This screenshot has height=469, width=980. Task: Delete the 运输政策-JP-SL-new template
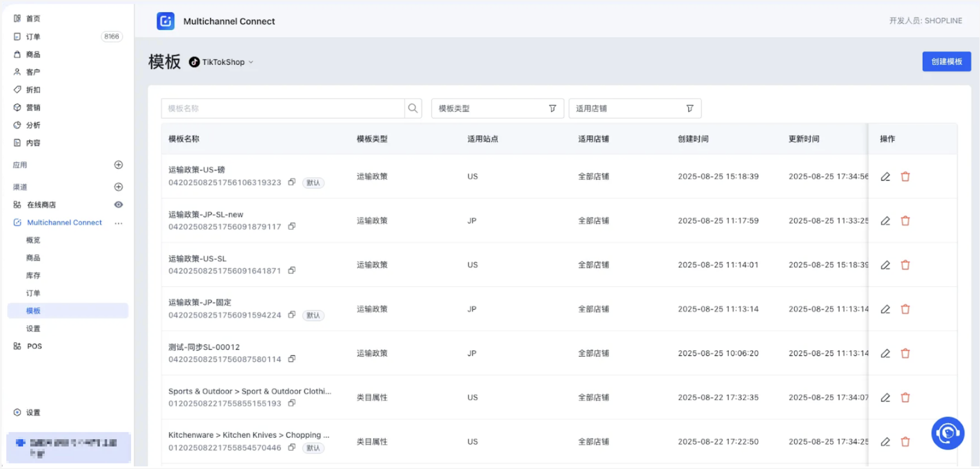coord(905,221)
